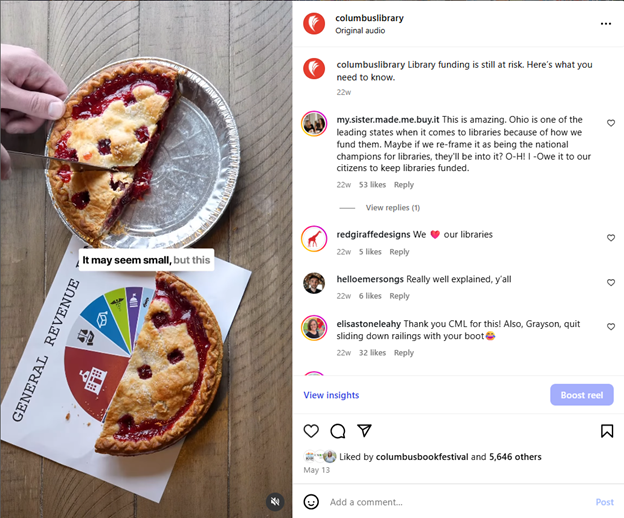Like the my.sister.made.me.buy.it comment
The width and height of the screenshot is (624, 518).
pos(611,123)
